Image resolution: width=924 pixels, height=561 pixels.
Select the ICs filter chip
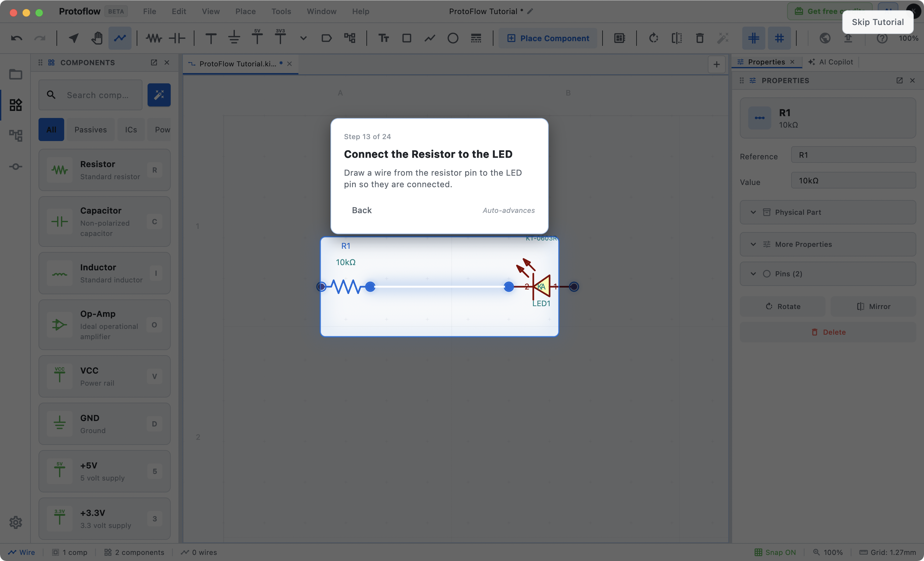pyautogui.click(x=131, y=130)
